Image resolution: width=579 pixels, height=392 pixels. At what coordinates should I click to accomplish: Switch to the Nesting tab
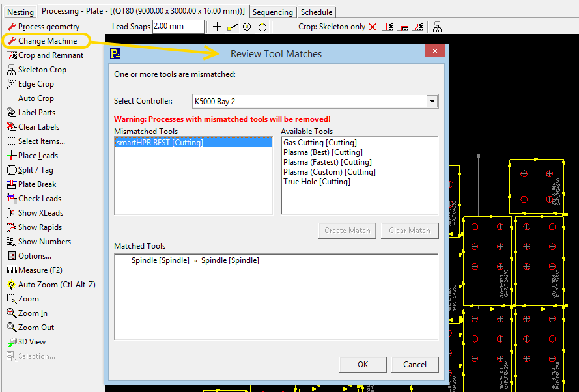(x=20, y=12)
